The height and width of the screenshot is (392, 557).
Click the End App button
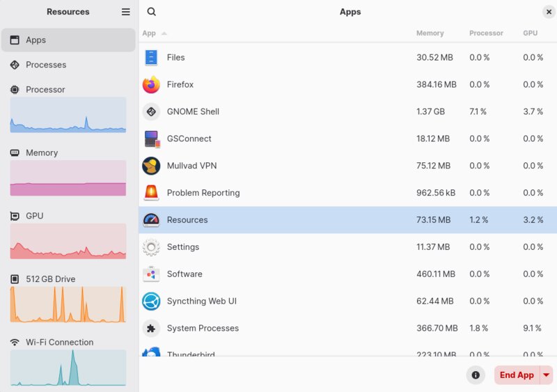[x=517, y=375]
